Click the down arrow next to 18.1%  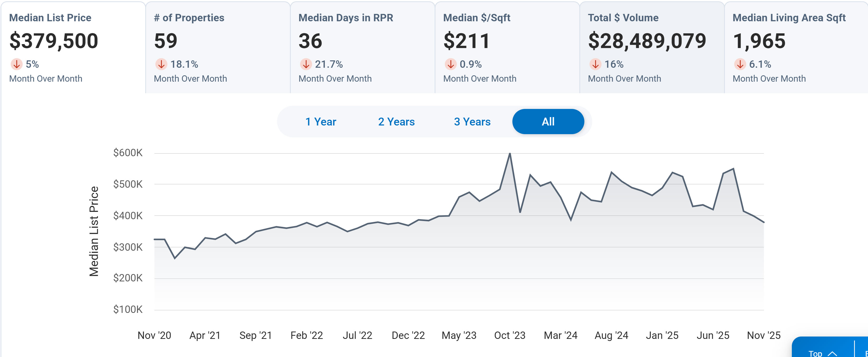(161, 64)
